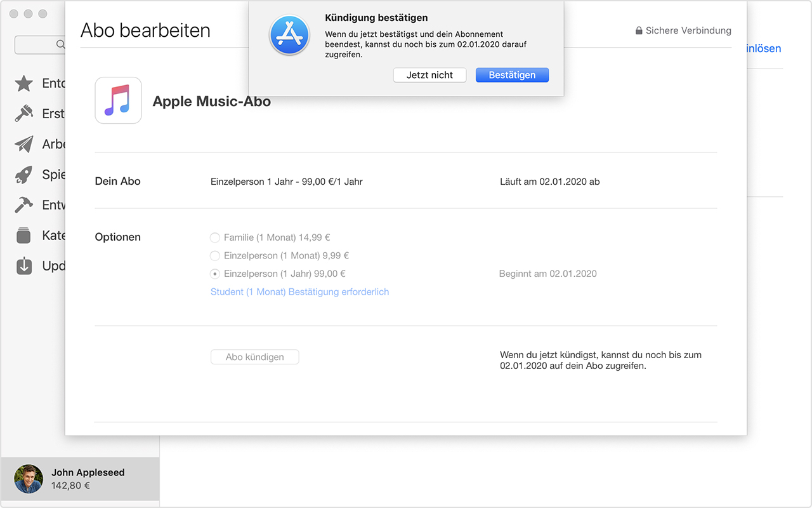Image resolution: width=812 pixels, height=508 pixels.
Task: Maximize the App Store window
Action: (43, 14)
